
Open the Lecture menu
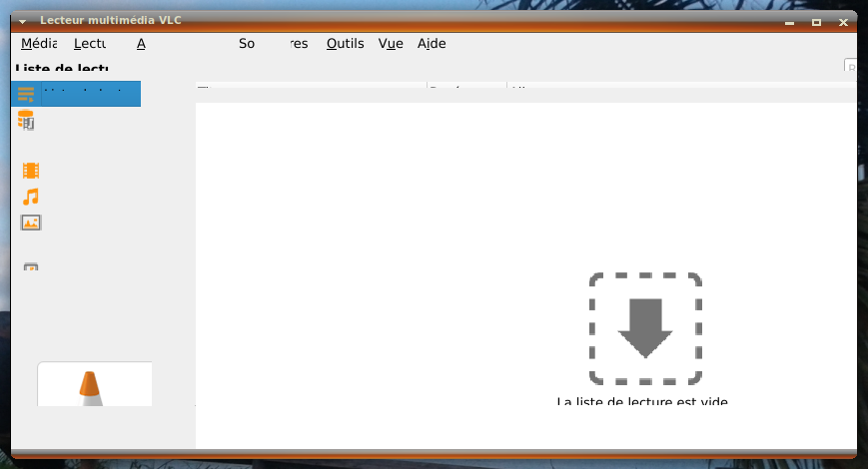coord(90,44)
